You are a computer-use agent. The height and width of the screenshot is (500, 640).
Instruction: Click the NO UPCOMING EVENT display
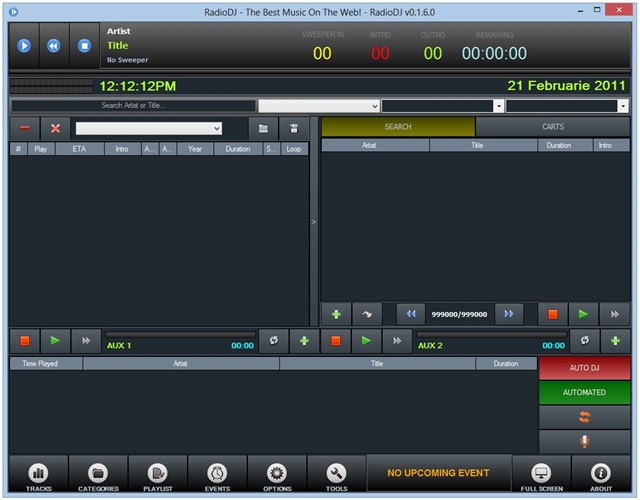[x=438, y=473]
